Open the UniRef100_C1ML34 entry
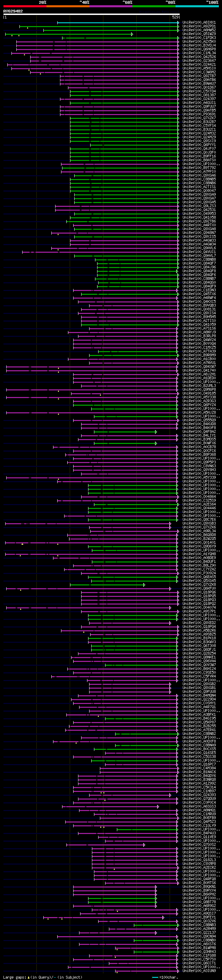The width and height of the screenshot is (222, 980). (x=199, y=53)
